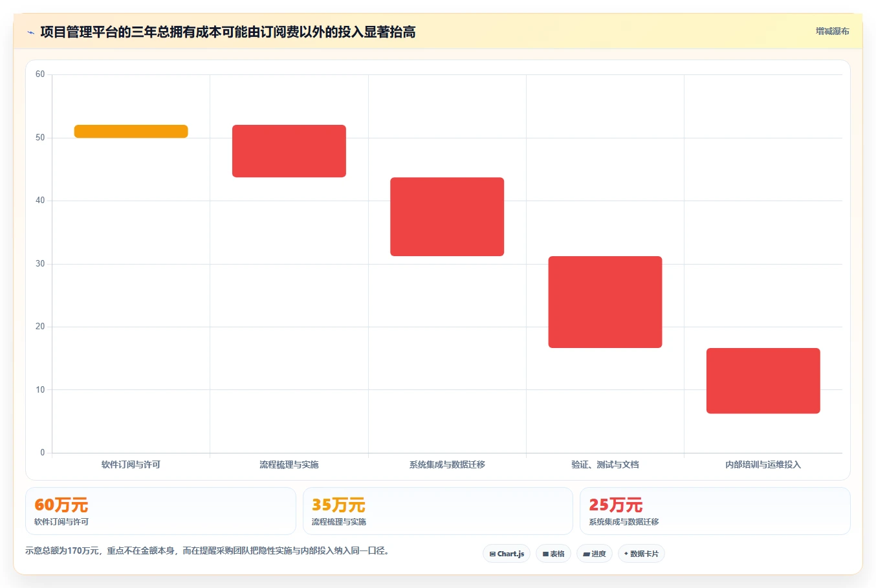Image resolution: width=876 pixels, height=588 pixels.
Task: Click the 进度 tag chip
Action: (595, 554)
